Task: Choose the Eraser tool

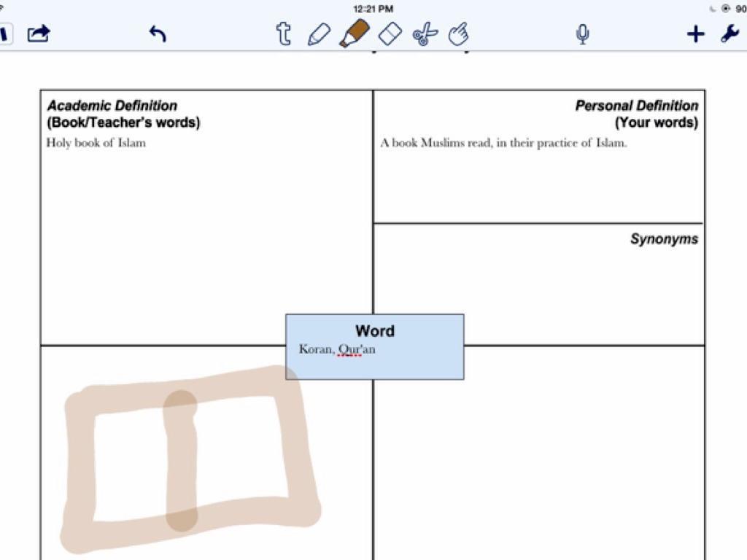Action: pos(391,34)
